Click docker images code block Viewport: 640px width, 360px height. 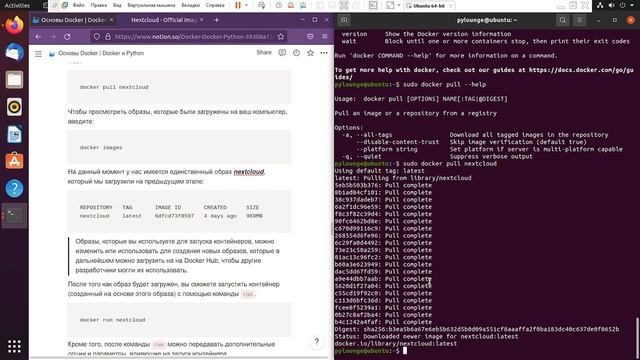[x=179, y=147]
